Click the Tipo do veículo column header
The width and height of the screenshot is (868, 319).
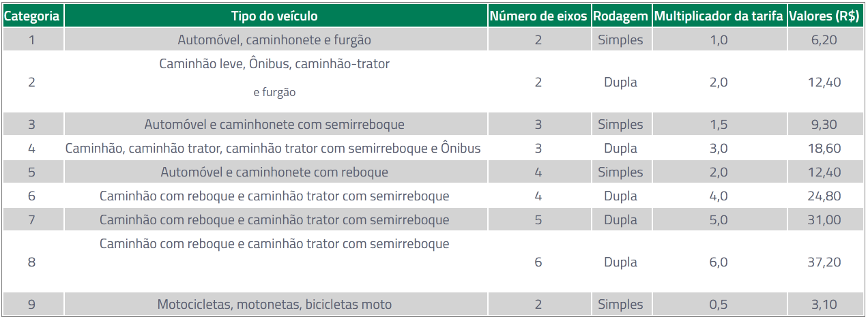[x=274, y=16]
